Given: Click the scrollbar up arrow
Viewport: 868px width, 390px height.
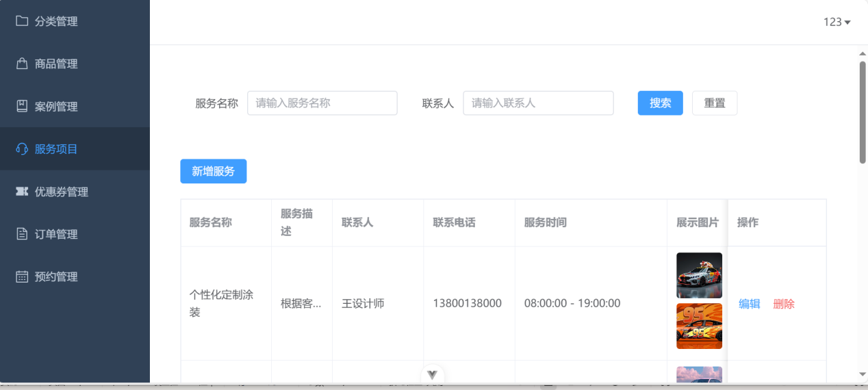Looking at the screenshot, I should [863, 53].
